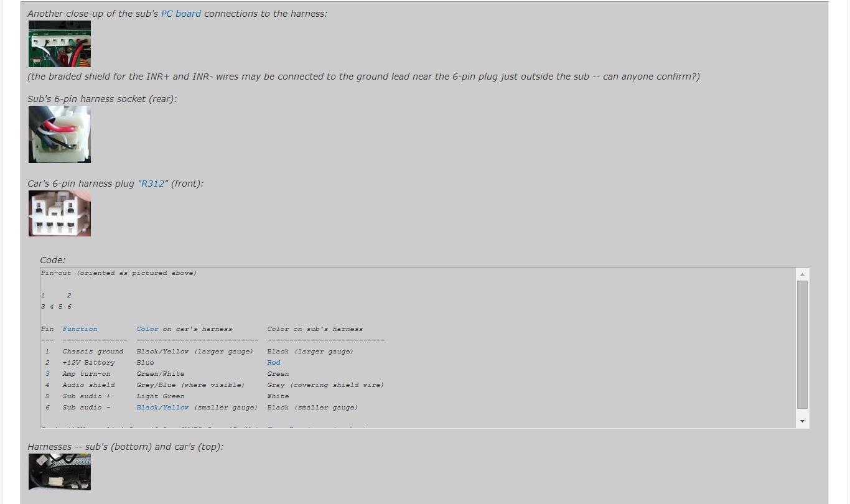The height and width of the screenshot is (504, 850).
Task: Open the "R312" harness plug link
Action: click(x=153, y=184)
